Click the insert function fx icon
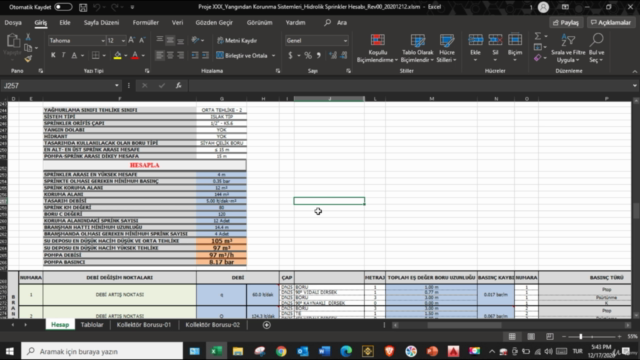Screen dimensions: 640x360 178,86
